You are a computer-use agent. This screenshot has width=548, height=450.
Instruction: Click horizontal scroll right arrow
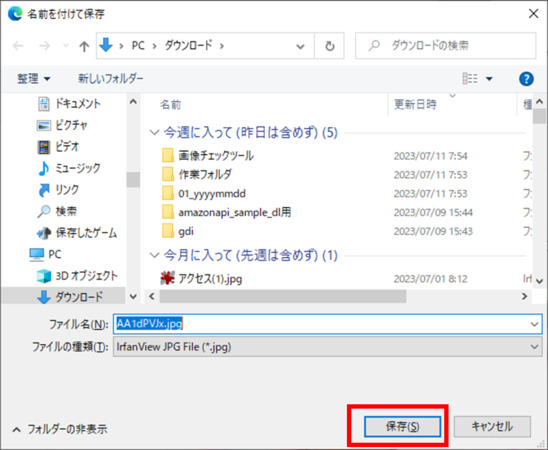pyautogui.click(x=524, y=297)
